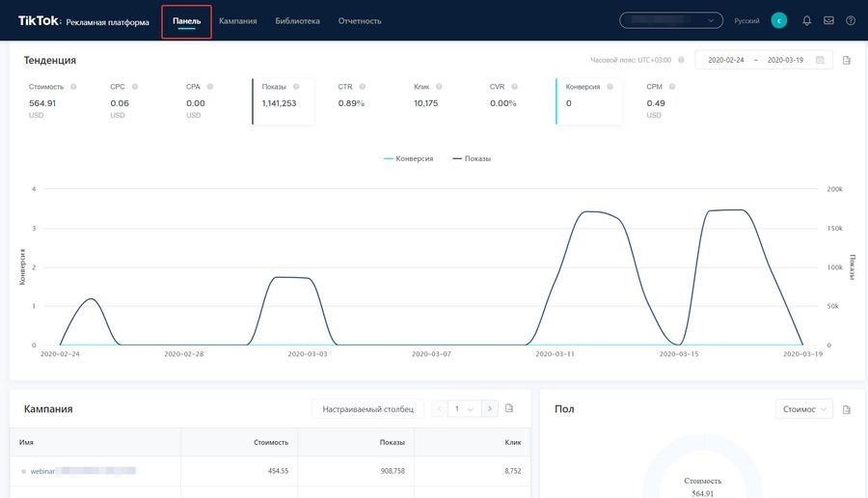Click the 2020-03-15 axis date label
The height and width of the screenshot is (498, 868).
tap(679, 353)
